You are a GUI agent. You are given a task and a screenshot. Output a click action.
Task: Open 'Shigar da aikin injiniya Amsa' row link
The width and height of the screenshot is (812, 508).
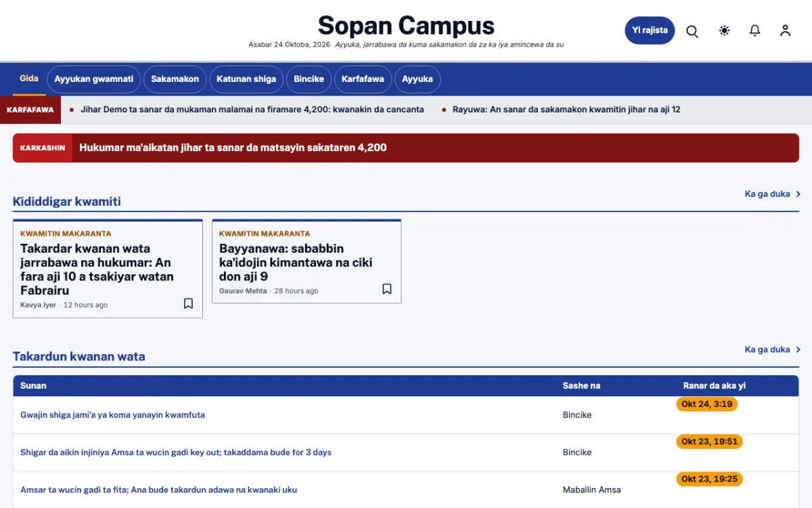[176, 452]
